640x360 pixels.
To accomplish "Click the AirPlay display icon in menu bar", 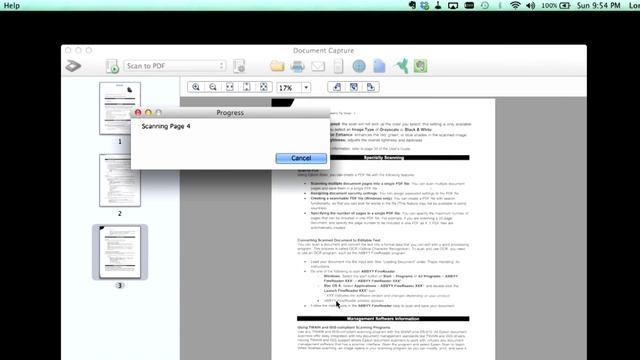I will coord(453,5).
